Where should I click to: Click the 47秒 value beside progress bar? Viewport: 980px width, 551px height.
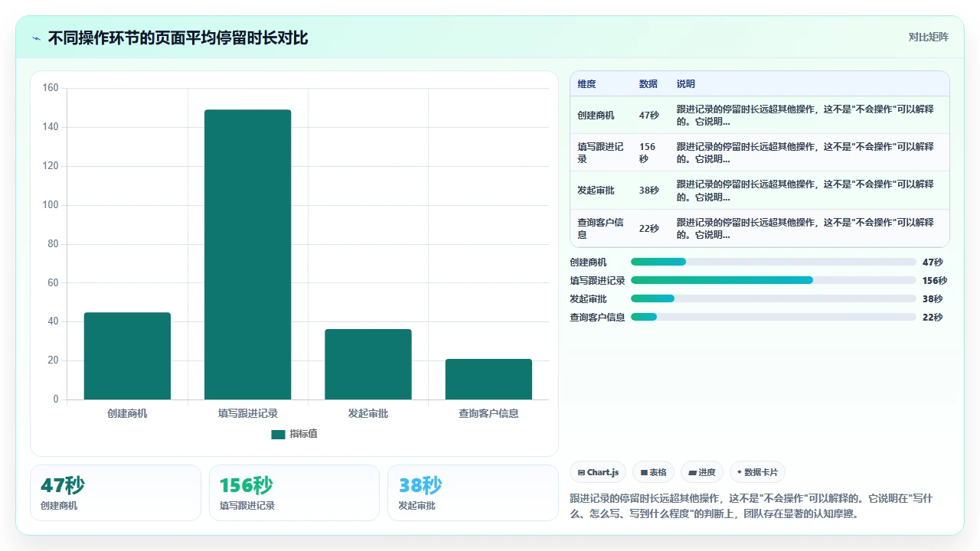click(x=933, y=262)
